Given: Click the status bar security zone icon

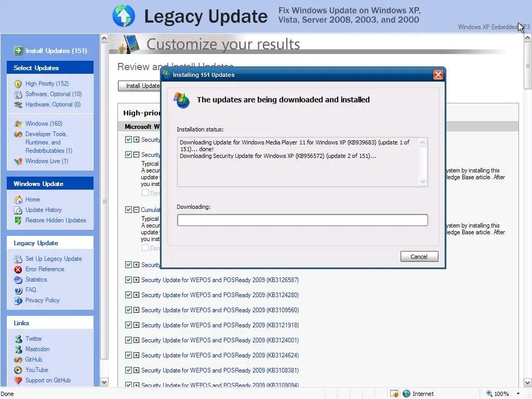Looking at the screenshot, I should [406, 394].
